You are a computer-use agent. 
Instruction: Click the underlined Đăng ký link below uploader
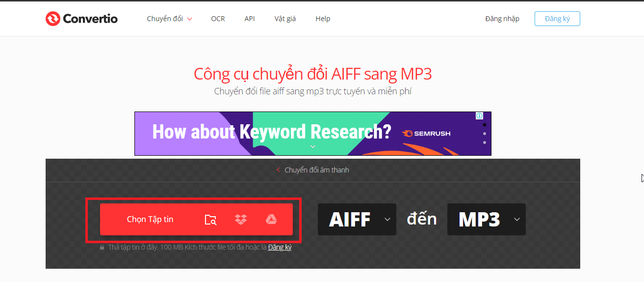coord(280,247)
